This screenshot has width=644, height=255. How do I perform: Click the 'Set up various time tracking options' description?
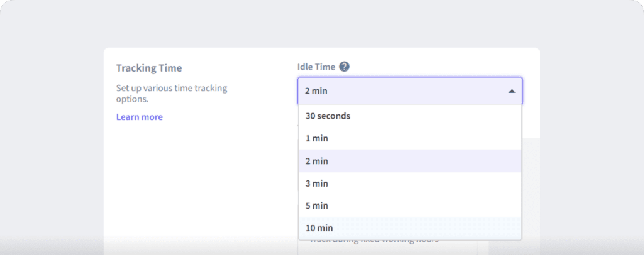(x=171, y=94)
